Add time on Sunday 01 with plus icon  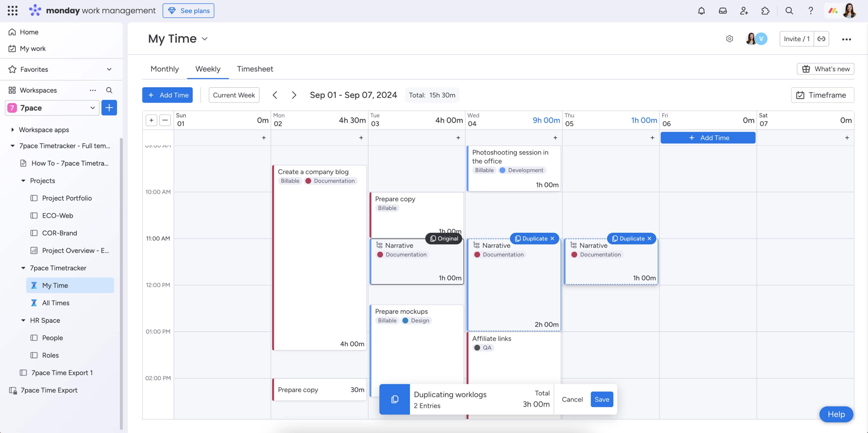(264, 138)
